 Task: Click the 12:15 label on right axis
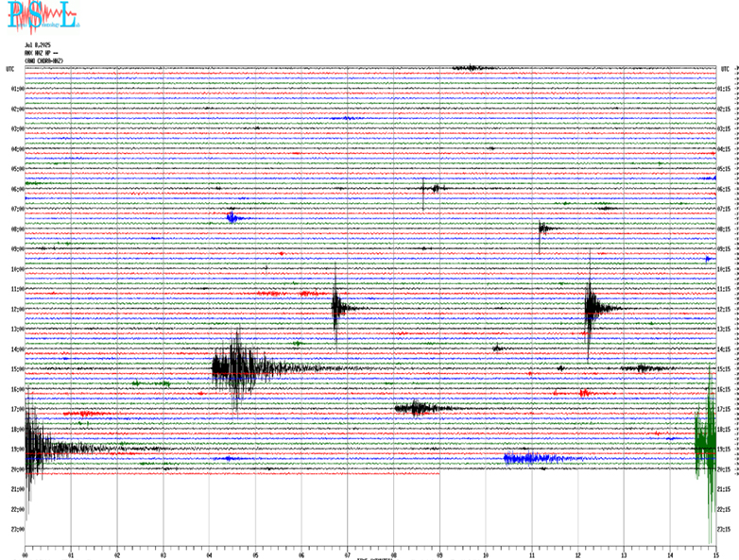click(724, 309)
